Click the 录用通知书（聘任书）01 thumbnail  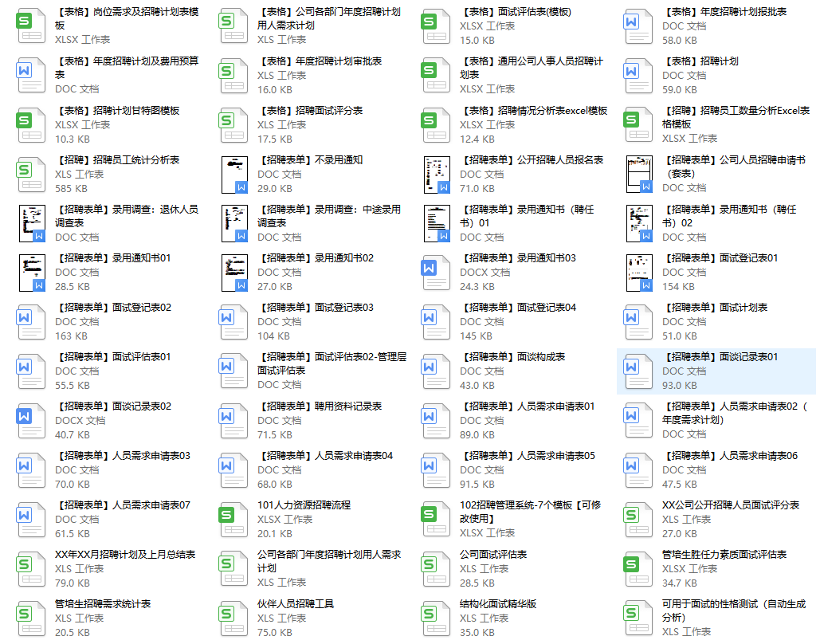pos(437,224)
